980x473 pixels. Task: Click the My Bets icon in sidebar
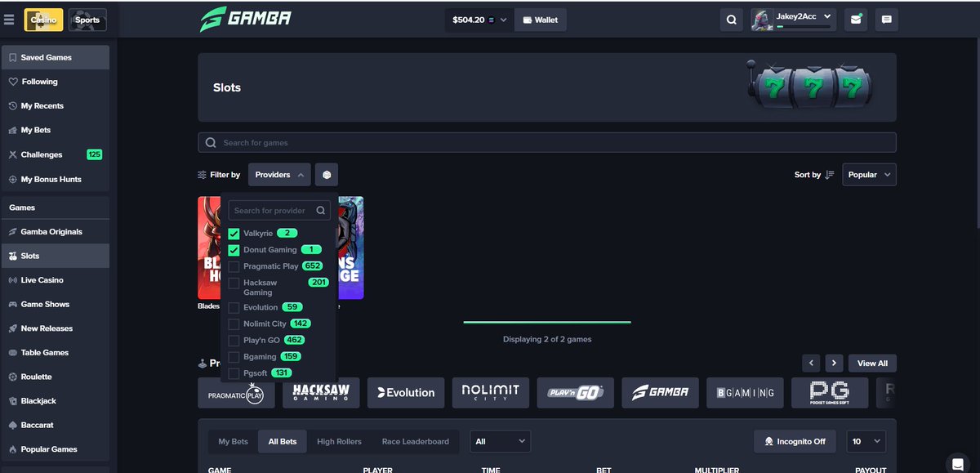(13, 130)
